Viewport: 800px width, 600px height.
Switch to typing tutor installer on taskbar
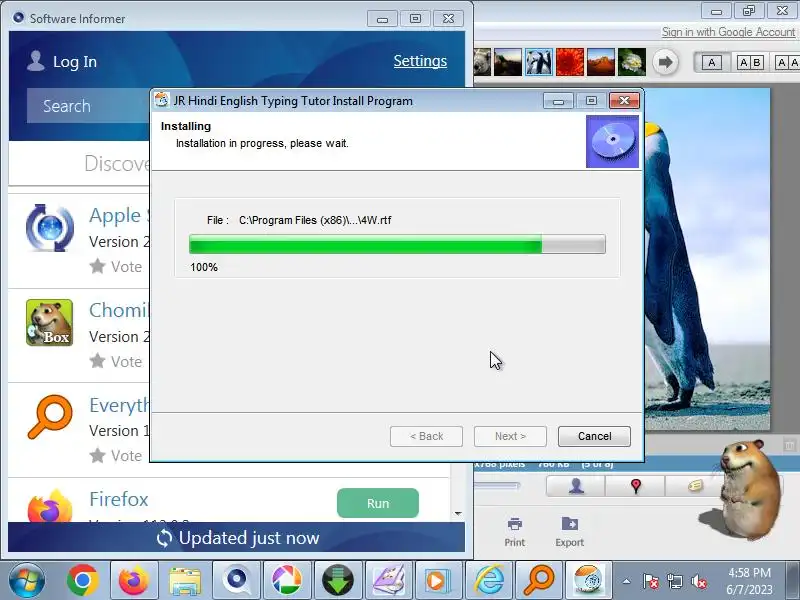click(588, 580)
